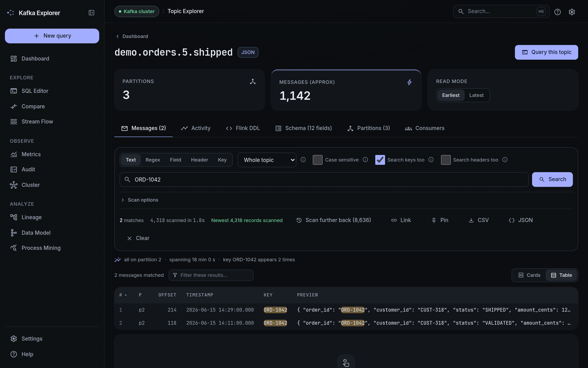Open the settings gear icon in header
The width and height of the screenshot is (588, 368).
(572, 12)
